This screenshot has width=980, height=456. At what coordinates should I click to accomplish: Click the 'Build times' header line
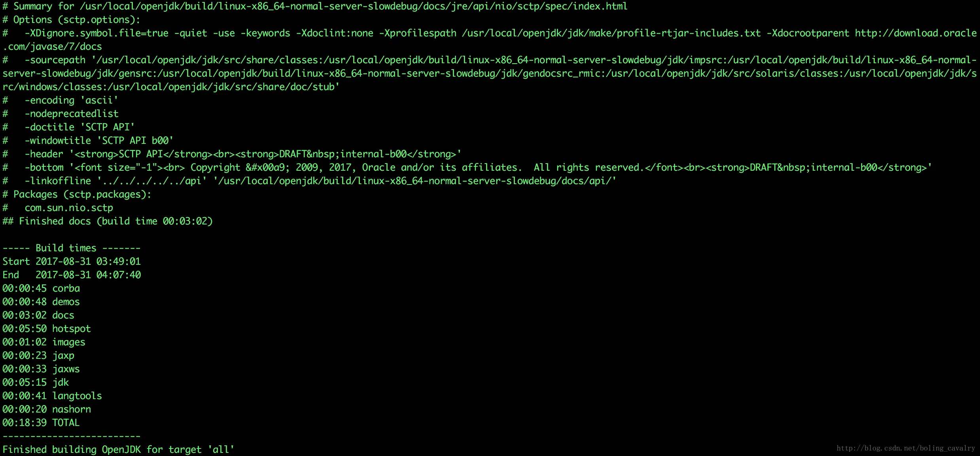point(72,248)
